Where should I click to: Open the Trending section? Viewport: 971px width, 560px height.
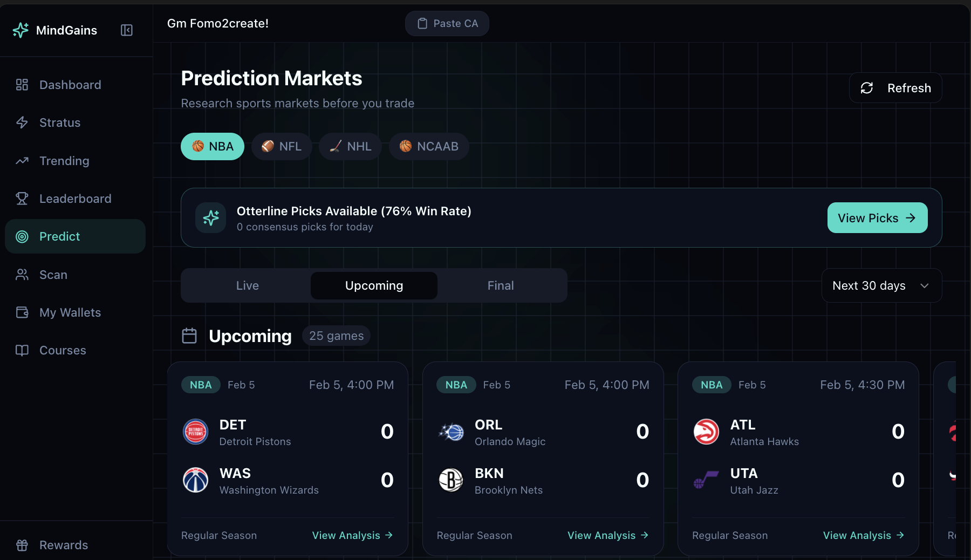(64, 161)
